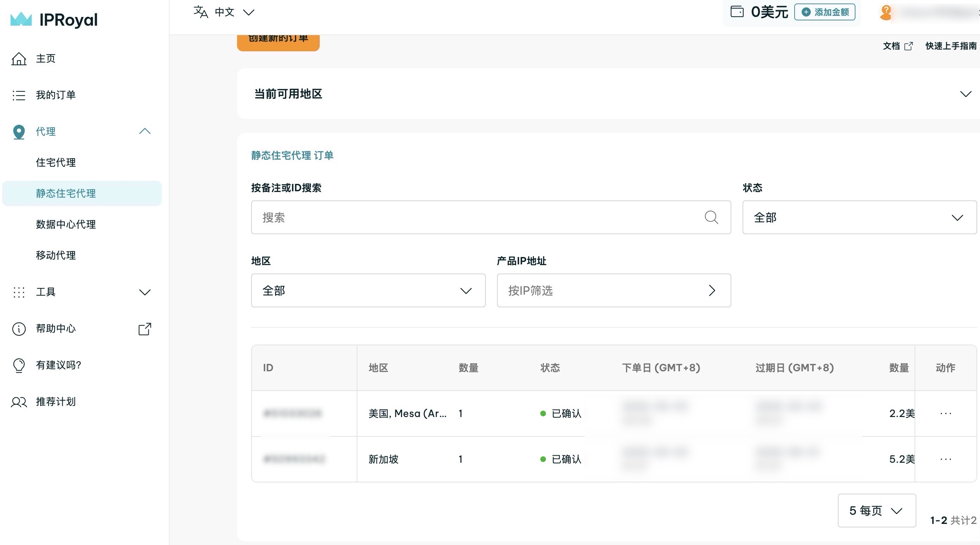Click the people icon beside 推荐计划
This screenshot has height=545, width=980.
pyautogui.click(x=19, y=402)
